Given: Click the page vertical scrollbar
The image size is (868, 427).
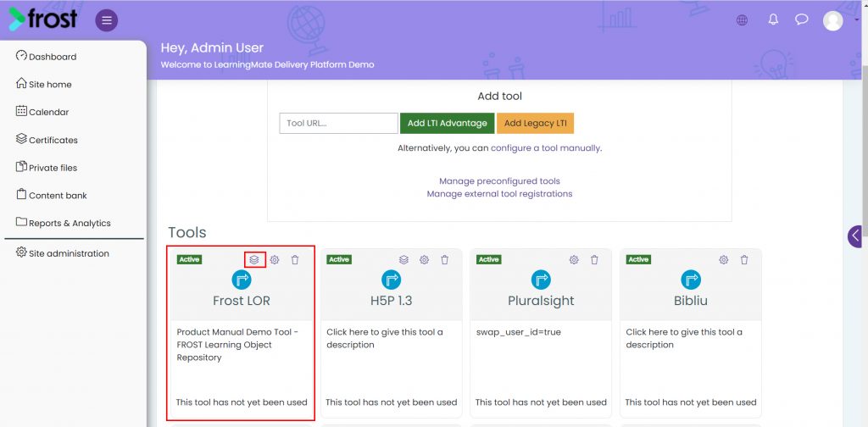Looking at the screenshot, I should click(x=865, y=149).
